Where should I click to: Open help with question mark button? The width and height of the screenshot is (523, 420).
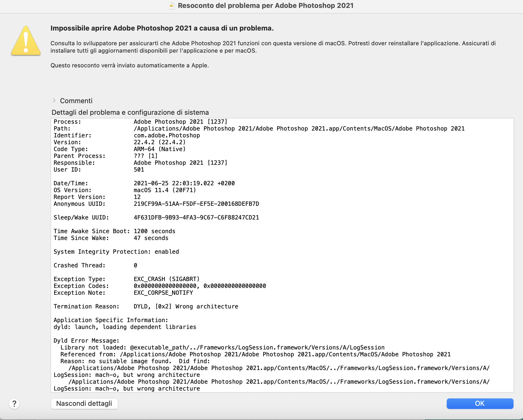coord(14,403)
